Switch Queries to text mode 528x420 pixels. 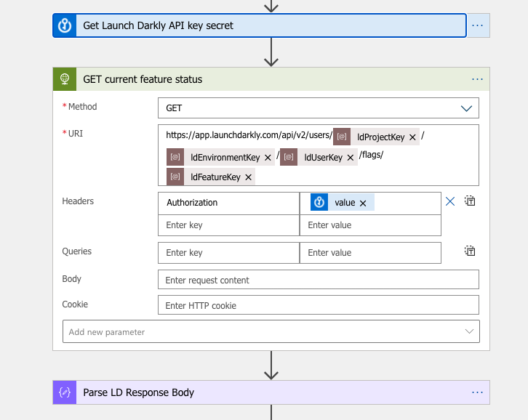470,251
